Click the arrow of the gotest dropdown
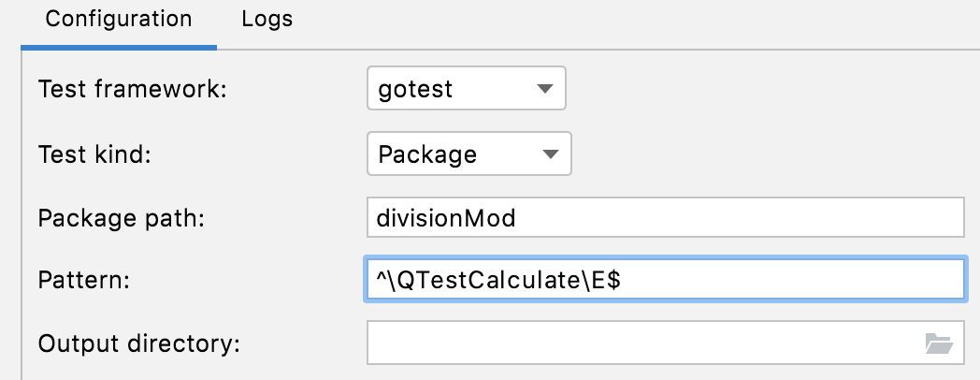The height and width of the screenshot is (380, 980). click(545, 90)
